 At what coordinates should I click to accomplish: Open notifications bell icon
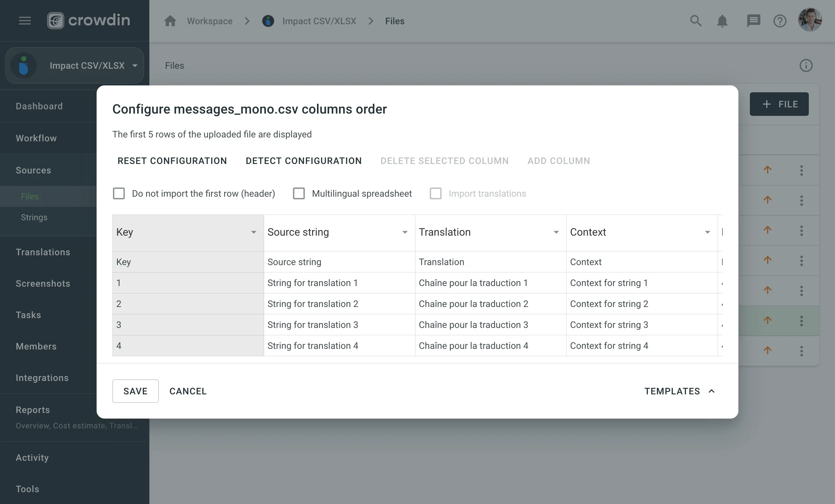pyautogui.click(x=722, y=21)
